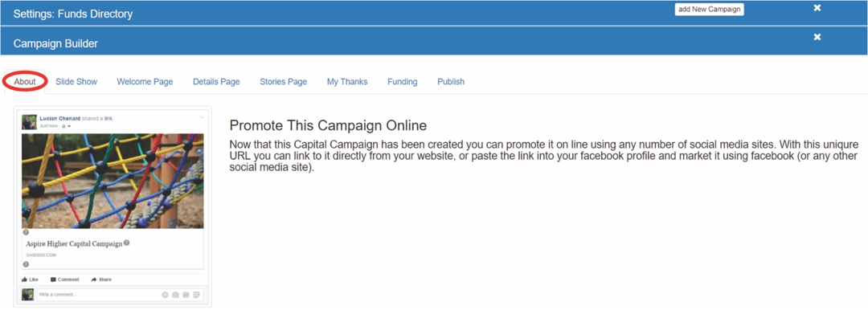868x310 pixels.
Task: Click into the Write a comment field
Action: pyautogui.click(x=120, y=295)
